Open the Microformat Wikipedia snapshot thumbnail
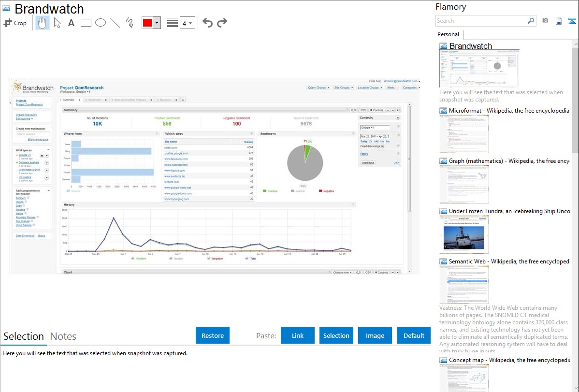 (x=464, y=134)
